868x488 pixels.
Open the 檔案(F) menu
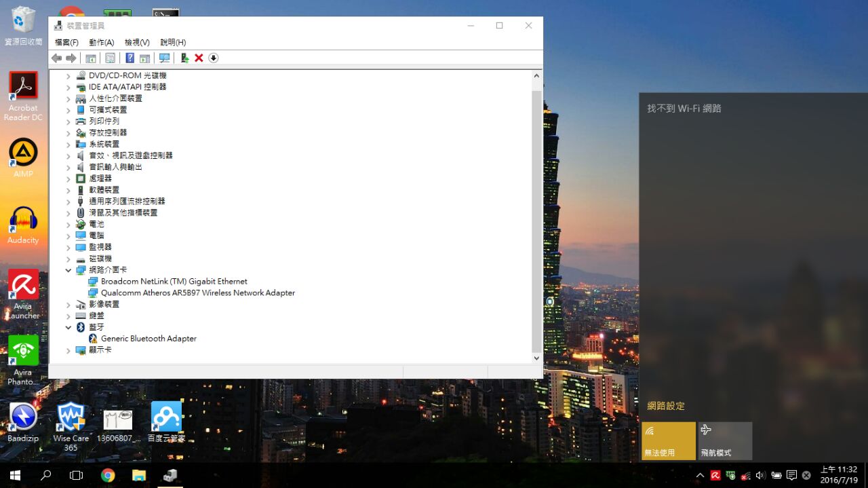tap(66, 42)
